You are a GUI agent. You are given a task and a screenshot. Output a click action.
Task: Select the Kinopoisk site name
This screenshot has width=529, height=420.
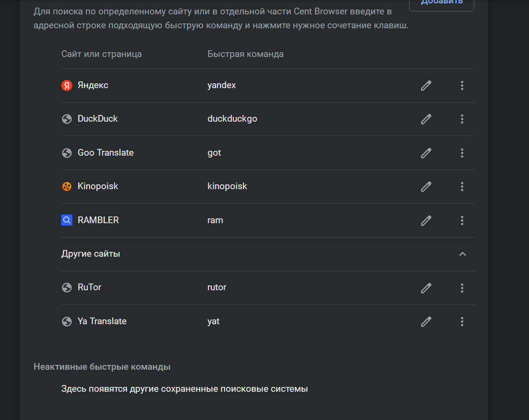pyautogui.click(x=98, y=186)
